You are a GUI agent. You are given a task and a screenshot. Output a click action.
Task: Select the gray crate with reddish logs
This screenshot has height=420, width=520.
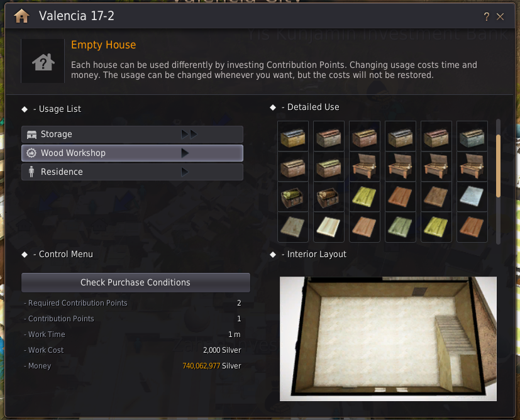point(329,136)
